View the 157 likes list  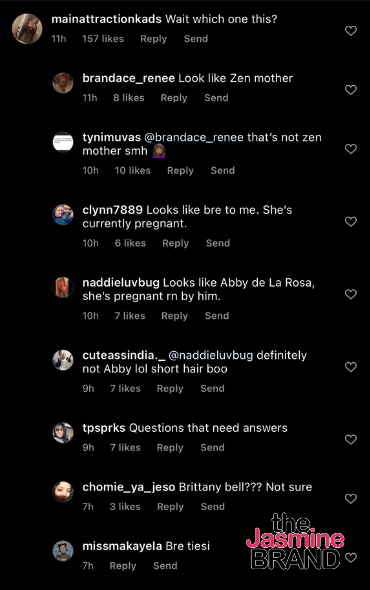pos(103,39)
